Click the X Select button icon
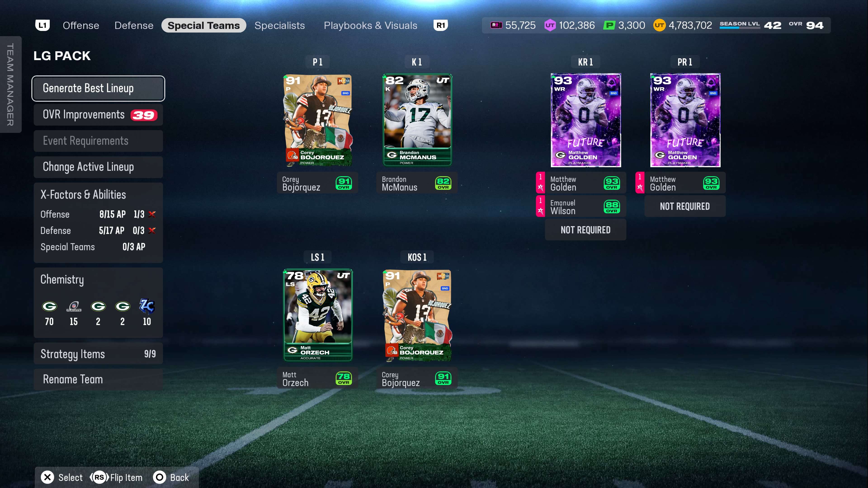The width and height of the screenshot is (868, 488). click(47, 477)
